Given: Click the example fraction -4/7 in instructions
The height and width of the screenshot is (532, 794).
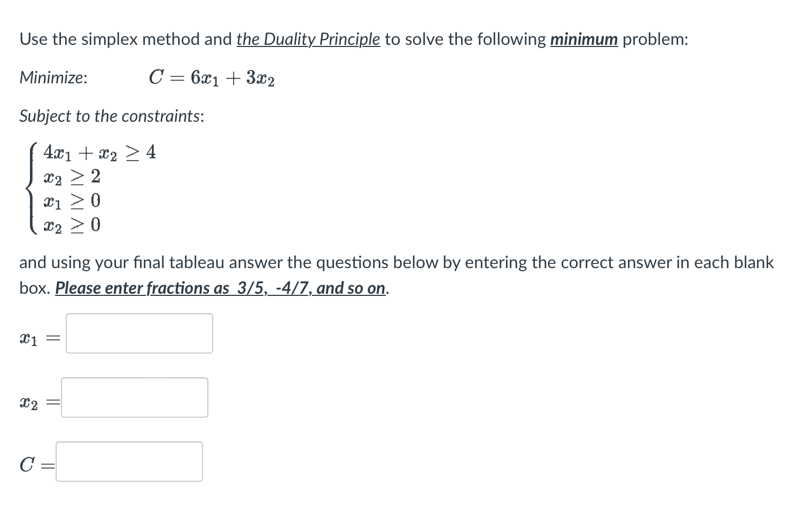Looking at the screenshot, I should (x=289, y=288).
